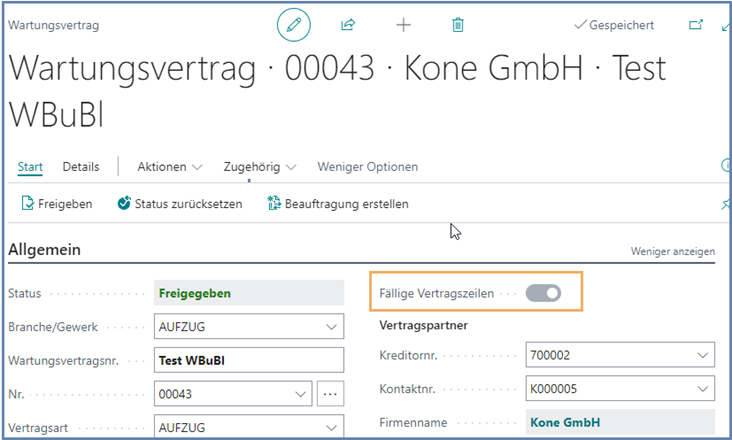Open the Nr. 00043 dropdown
This screenshot has height=440, width=732.
[301, 394]
